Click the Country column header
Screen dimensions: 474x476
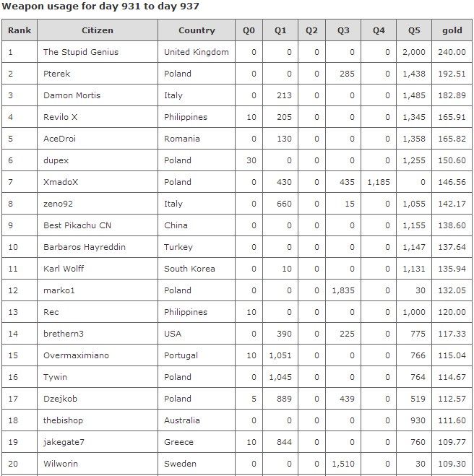tap(197, 30)
